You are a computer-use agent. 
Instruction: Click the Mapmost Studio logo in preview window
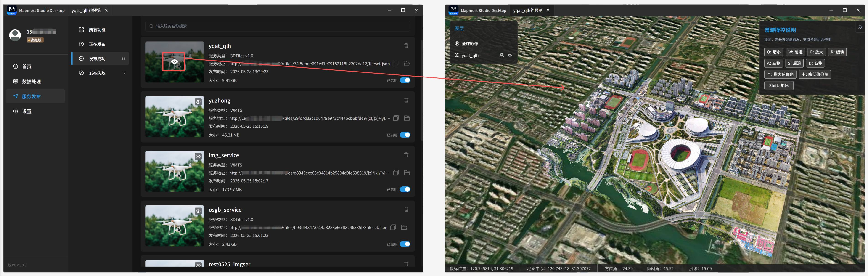tap(454, 10)
